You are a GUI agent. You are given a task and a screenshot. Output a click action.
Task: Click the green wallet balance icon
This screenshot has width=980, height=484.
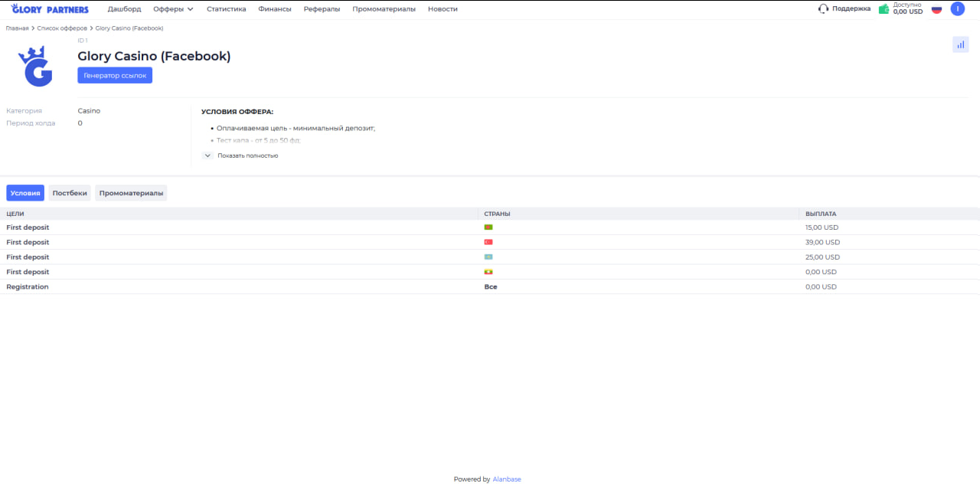[884, 9]
